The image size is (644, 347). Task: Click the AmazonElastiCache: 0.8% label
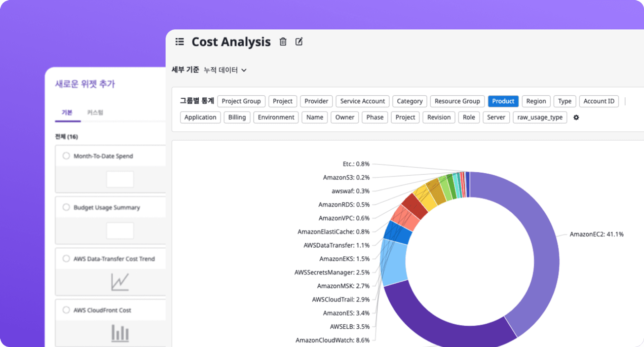[333, 232]
